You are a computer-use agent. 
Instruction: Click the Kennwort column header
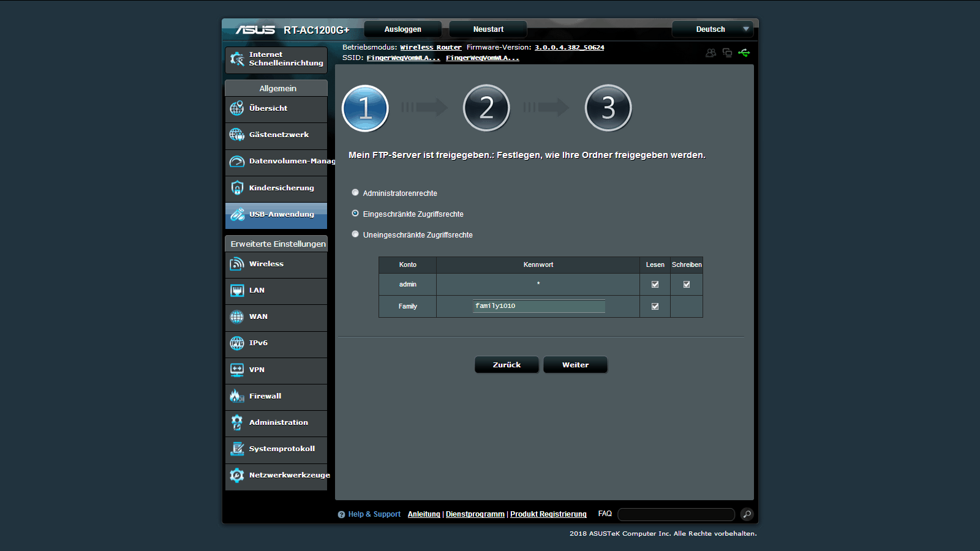538,265
